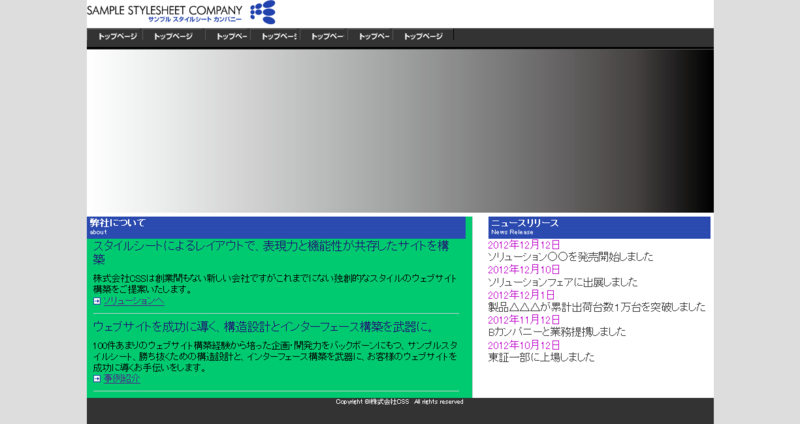Click the footer copyright text

pos(399,402)
